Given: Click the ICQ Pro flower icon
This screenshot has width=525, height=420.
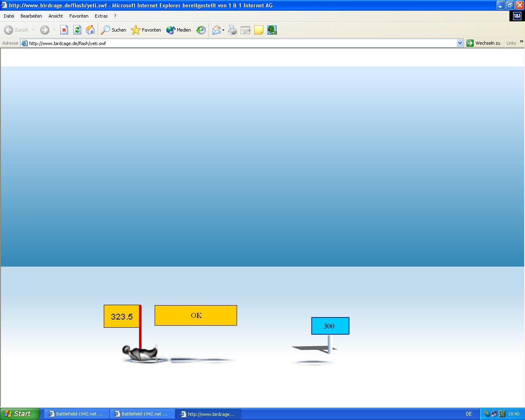Looking at the screenshot, I should [x=272, y=30].
